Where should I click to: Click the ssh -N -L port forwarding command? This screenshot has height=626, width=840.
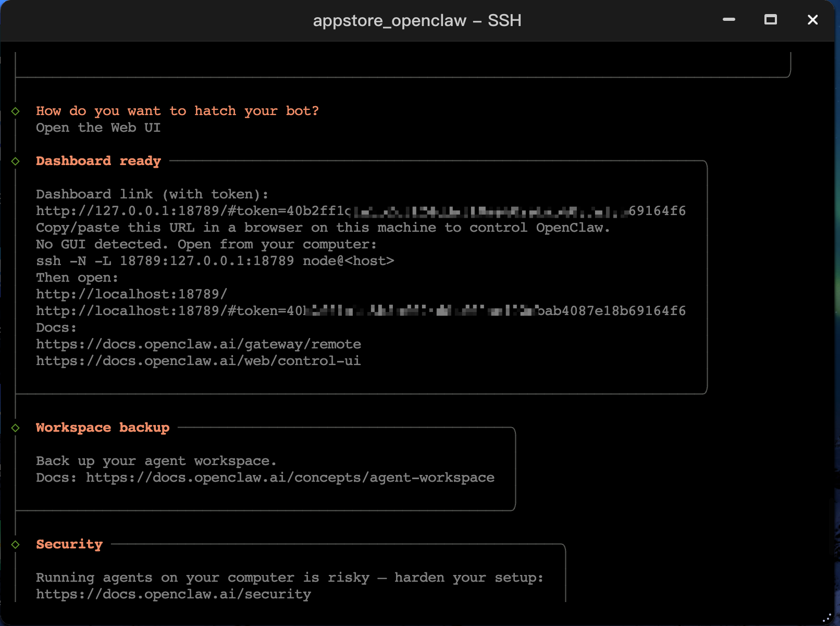(x=215, y=261)
